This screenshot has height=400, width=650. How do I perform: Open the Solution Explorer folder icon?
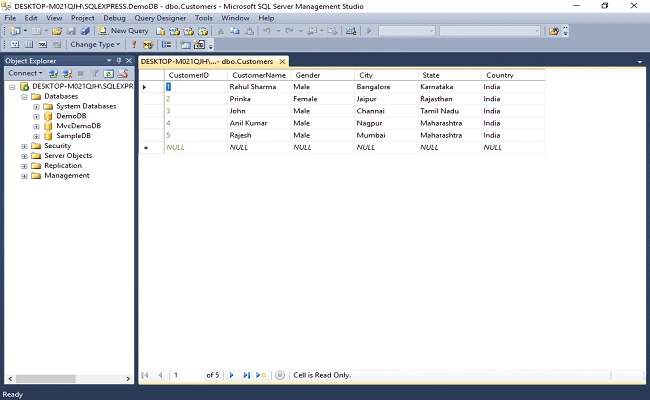tap(553, 31)
